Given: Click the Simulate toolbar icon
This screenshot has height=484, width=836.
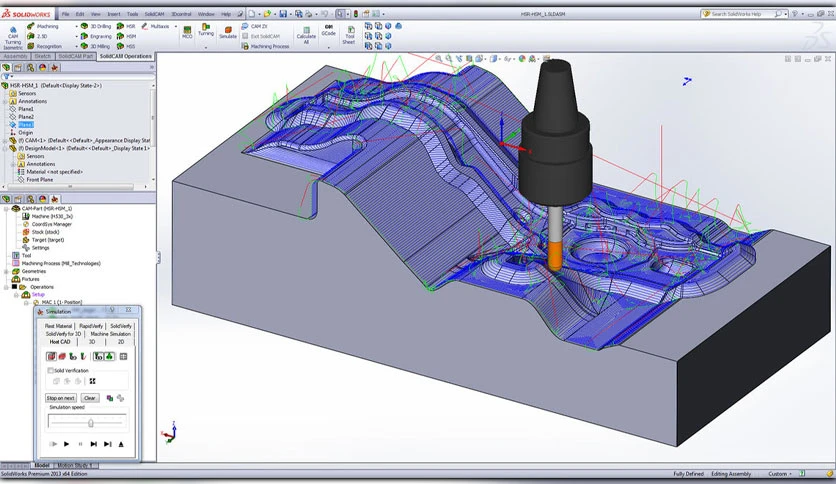Looking at the screenshot, I should [x=227, y=31].
